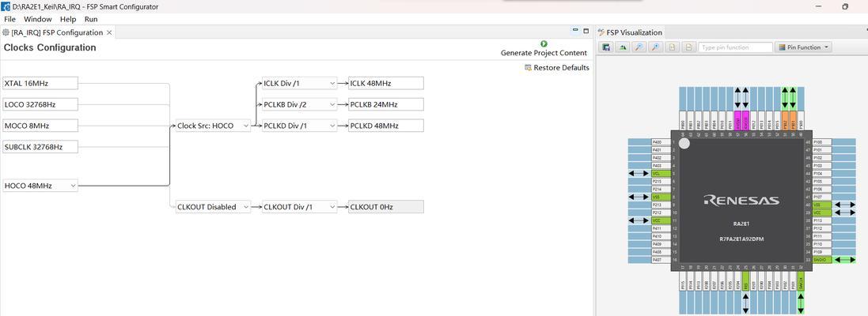Select the [RA_IRQ] FSP Configuration tab
The image size is (868, 316).
click(x=57, y=32)
